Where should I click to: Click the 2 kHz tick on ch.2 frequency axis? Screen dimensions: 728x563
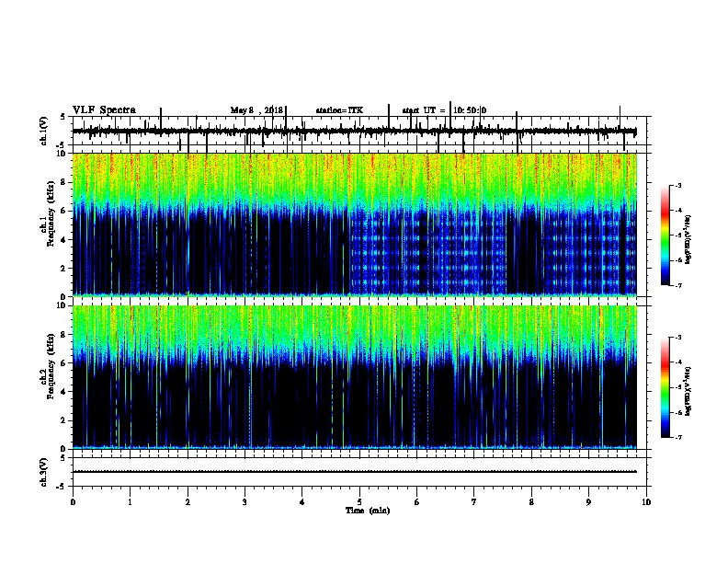pyautogui.click(x=63, y=420)
